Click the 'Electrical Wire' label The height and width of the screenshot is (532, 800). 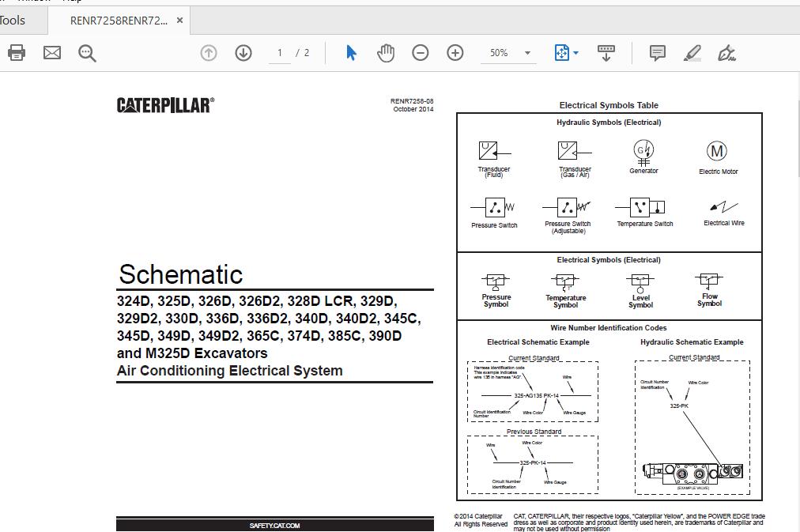coord(723,223)
